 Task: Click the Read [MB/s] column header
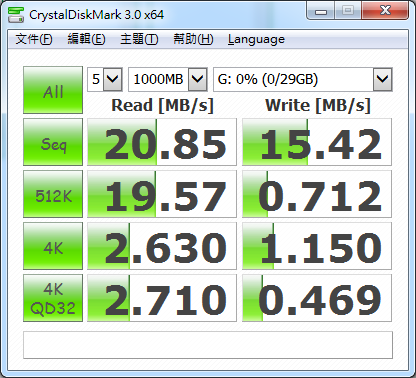162,105
